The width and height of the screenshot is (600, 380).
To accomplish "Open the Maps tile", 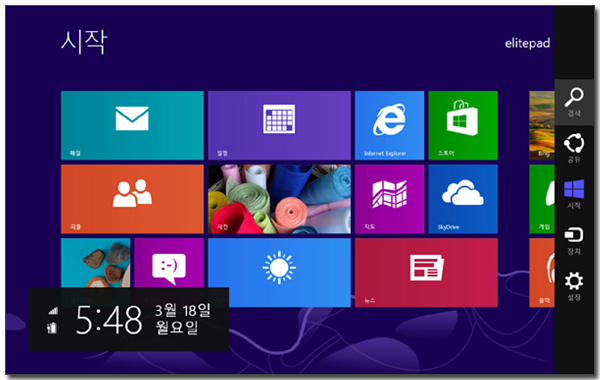I will [x=389, y=199].
